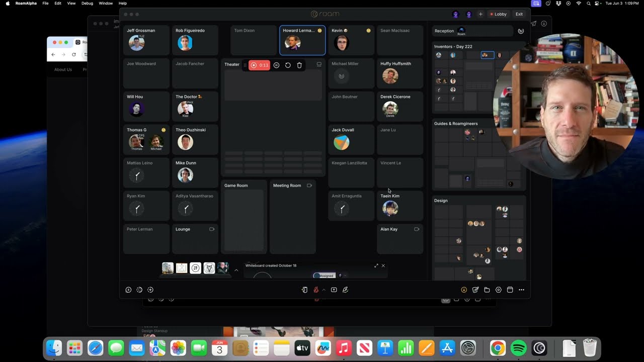
Task: Select the Batman logo thumbnail in shelf
Action: [x=209, y=268]
